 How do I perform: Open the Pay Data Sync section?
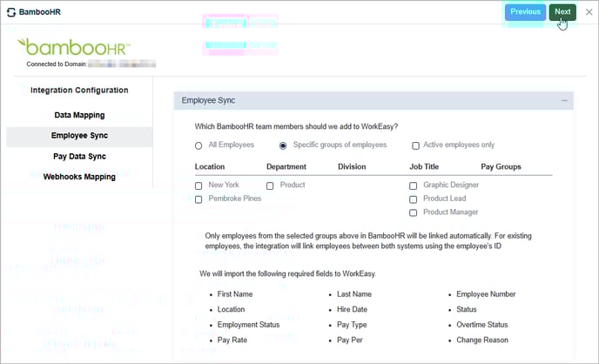click(79, 156)
